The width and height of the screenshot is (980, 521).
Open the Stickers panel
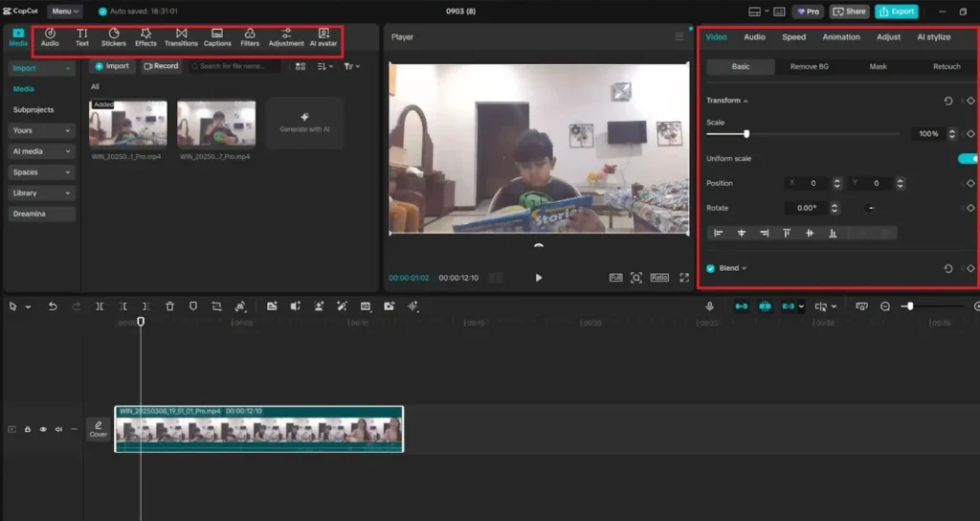click(x=114, y=37)
